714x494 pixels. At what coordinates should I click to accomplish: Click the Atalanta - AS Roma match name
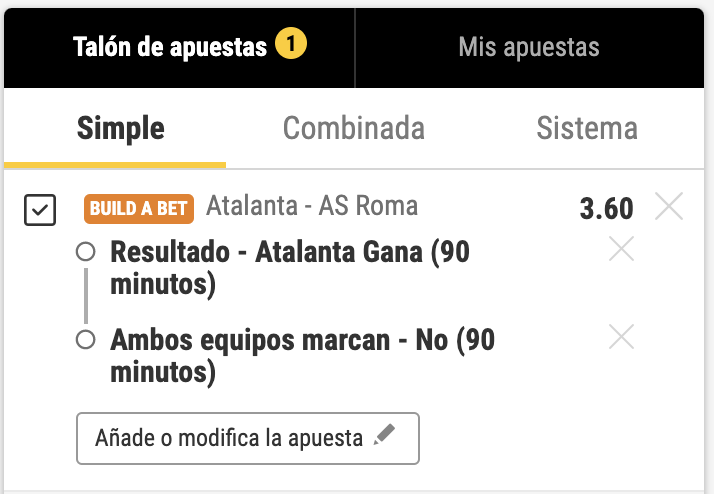tap(312, 206)
